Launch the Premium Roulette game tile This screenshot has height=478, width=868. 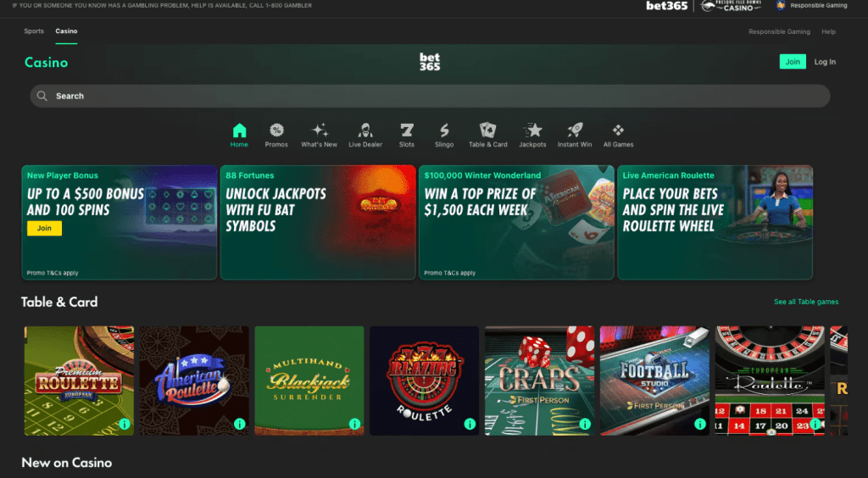(79, 381)
